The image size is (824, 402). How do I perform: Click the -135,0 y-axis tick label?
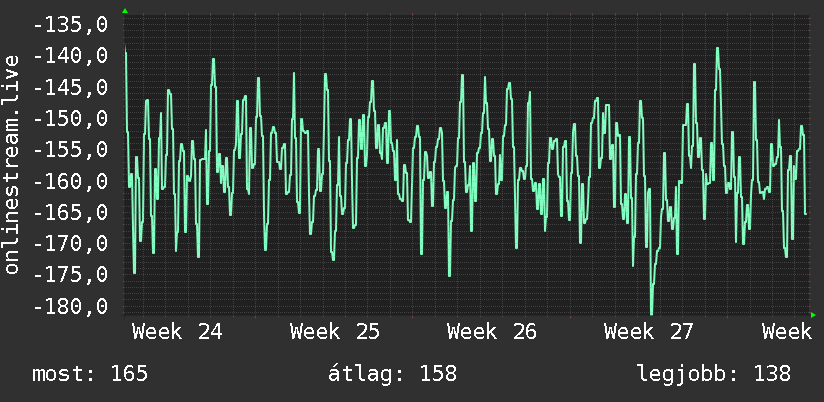click(x=70, y=24)
